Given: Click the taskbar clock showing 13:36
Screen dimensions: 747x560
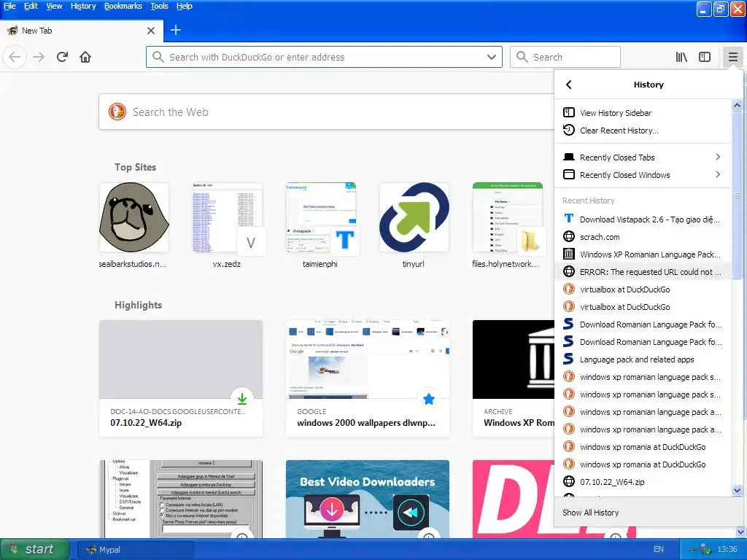Looking at the screenshot, I should pos(727,549).
